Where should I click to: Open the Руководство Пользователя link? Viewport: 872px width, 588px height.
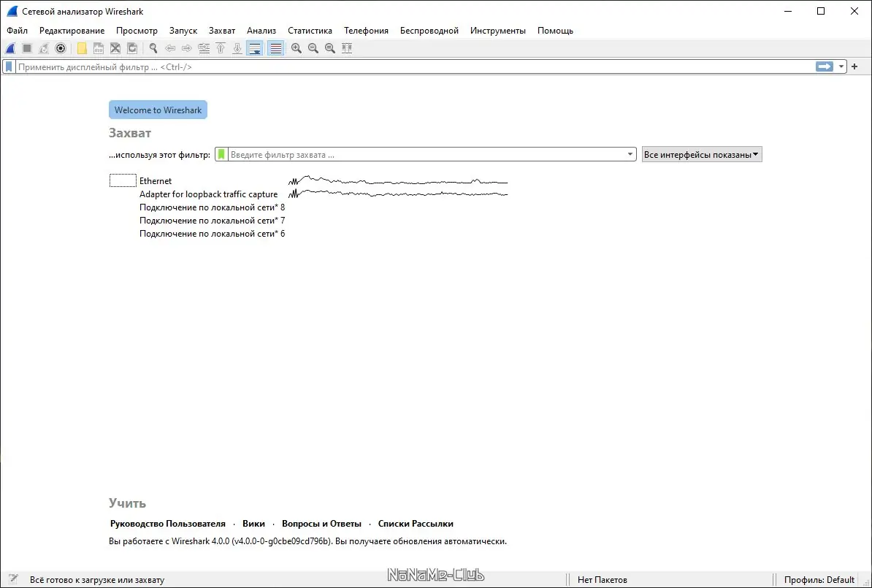point(168,524)
